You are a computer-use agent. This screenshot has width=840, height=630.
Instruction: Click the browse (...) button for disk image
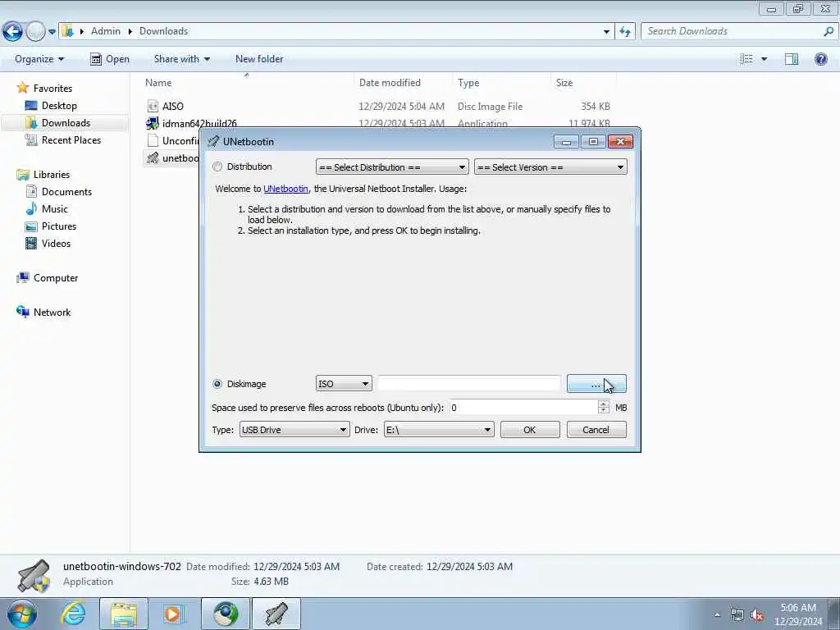tap(596, 384)
